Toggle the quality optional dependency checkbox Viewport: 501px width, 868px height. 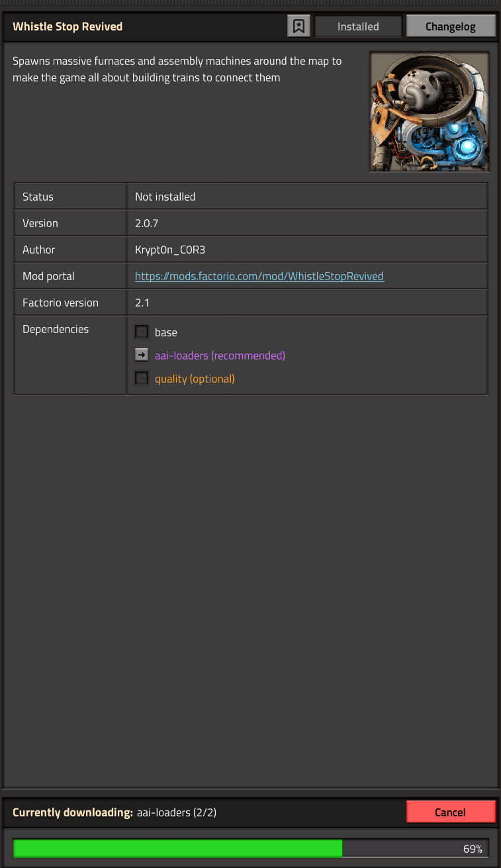pos(142,378)
